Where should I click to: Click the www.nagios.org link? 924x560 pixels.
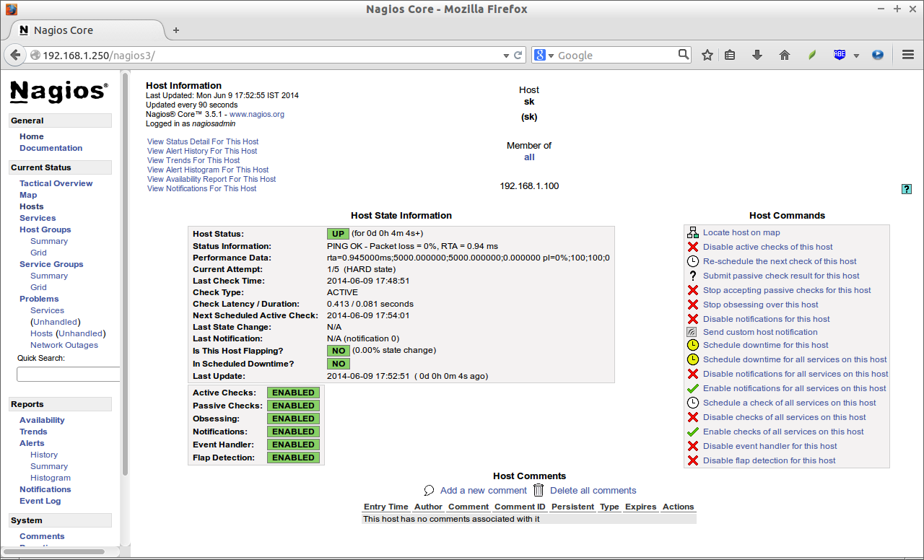(257, 114)
